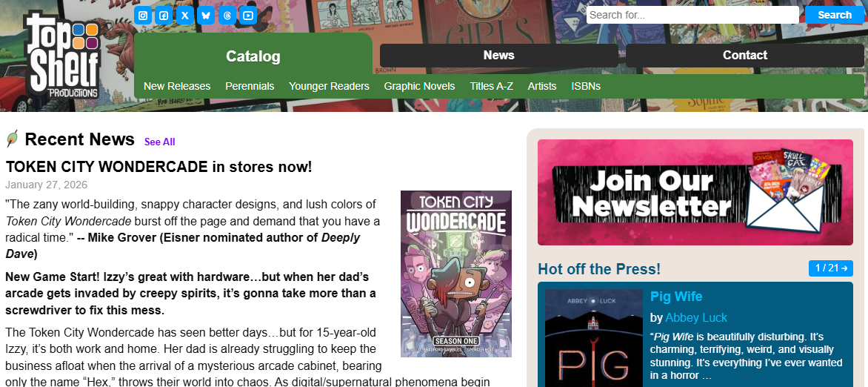This screenshot has height=387, width=868.
Task: Focus the Search for... input field
Action: click(692, 15)
